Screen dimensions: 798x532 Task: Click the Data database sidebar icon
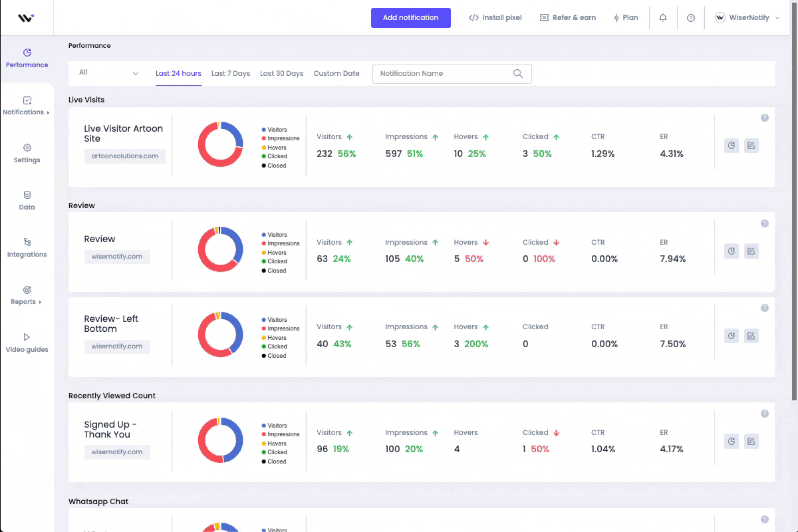tap(27, 195)
